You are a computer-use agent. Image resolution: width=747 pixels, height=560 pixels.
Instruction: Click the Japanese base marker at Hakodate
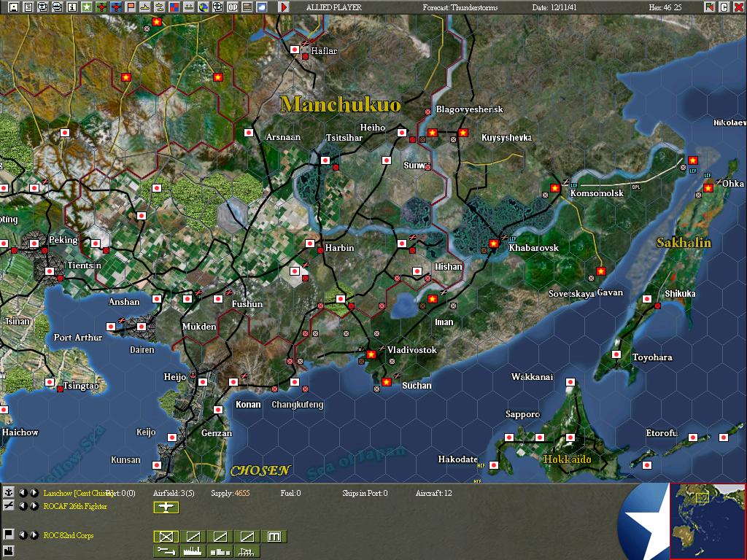[x=494, y=465]
